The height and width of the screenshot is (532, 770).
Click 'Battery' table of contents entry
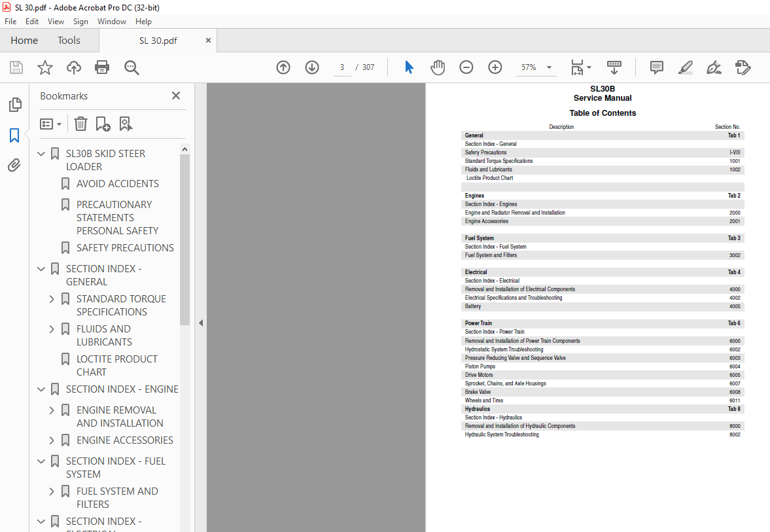(473, 306)
